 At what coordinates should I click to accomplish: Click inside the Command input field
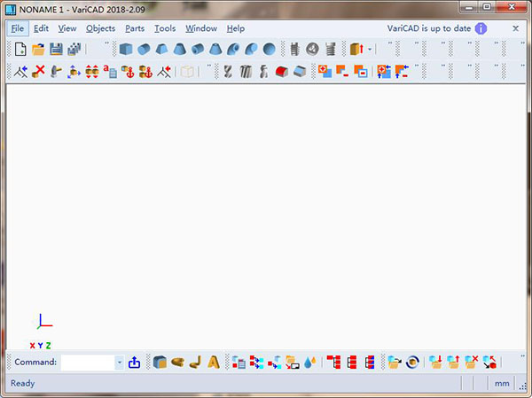click(x=87, y=362)
